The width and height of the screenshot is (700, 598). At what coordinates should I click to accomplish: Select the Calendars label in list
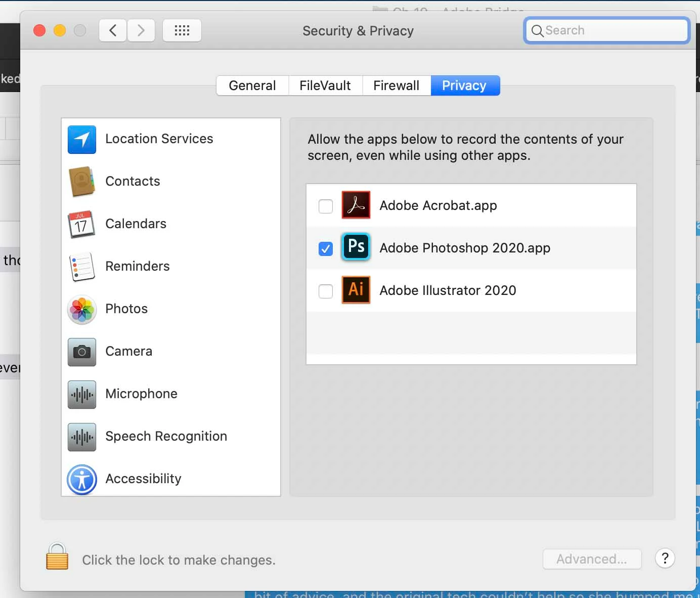tap(136, 224)
